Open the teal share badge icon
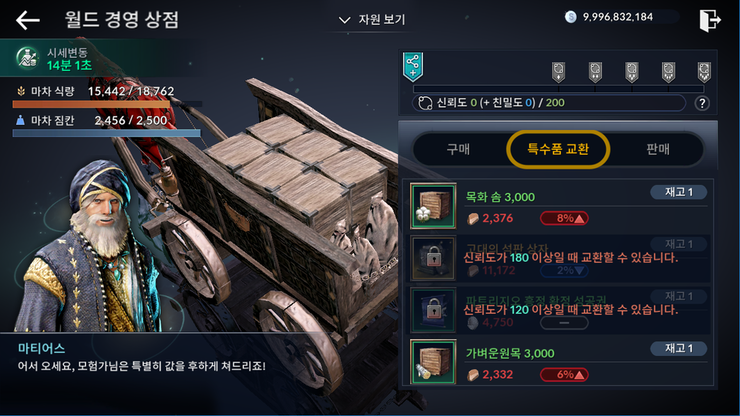Image resolution: width=740 pixels, height=416 pixels. coord(412,67)
